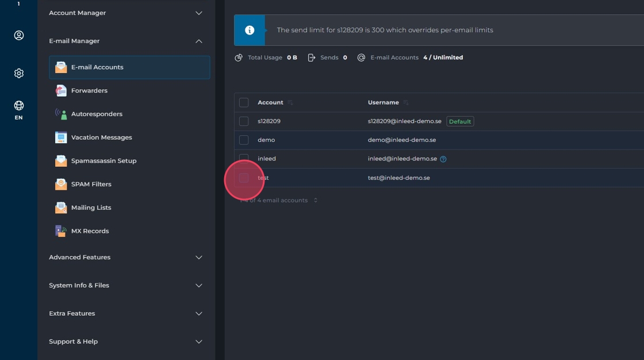Toggle the select-all checkbox in table header
This screenshot has height=360, width=644.
pos(244,102)
